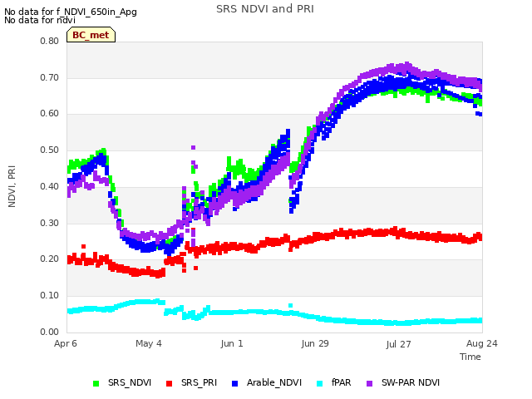Click the 0.70 y-axis tick label
Image resolution: width=532 pixels, height=399 pixels.
coord(50,77)
